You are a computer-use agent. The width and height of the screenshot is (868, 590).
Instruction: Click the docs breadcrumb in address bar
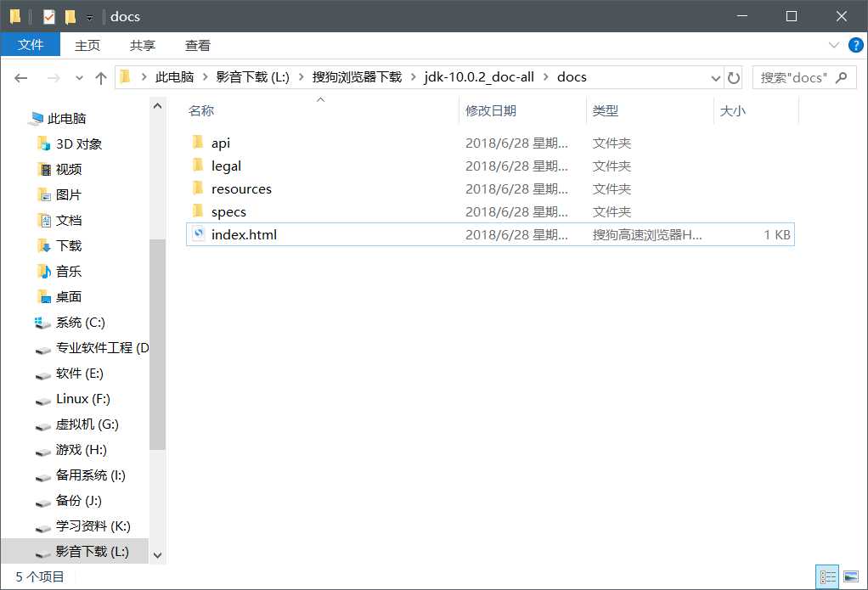572,77
